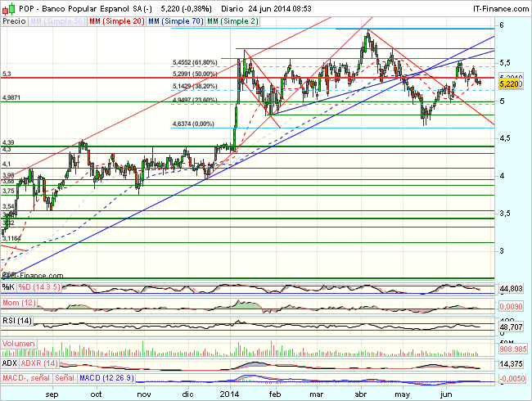Open the RSI (14) indicator label
532x401 pixels.
tap(19, 321)
